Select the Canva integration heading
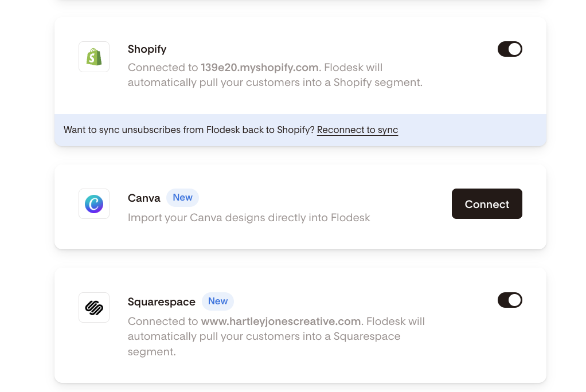This screenshot has height=392, width=586. coord(144,198)
